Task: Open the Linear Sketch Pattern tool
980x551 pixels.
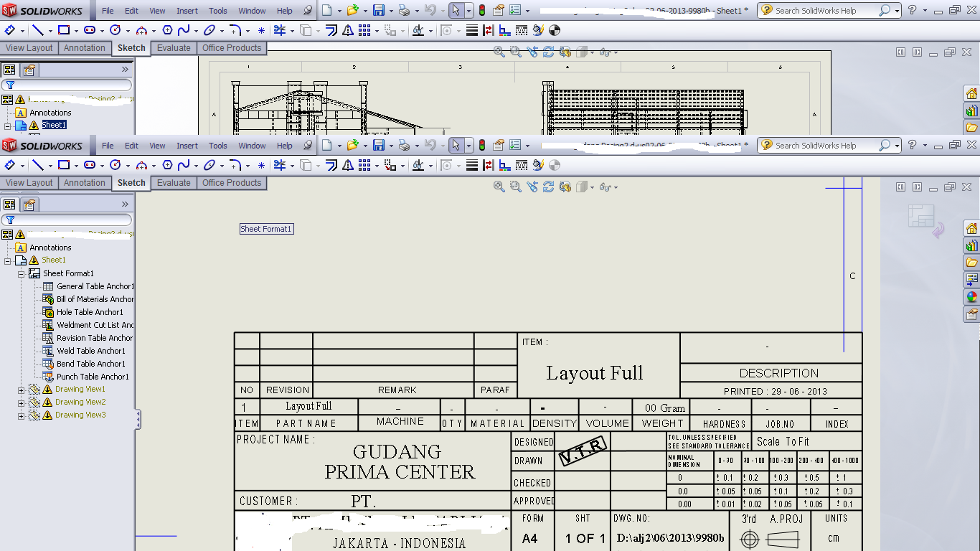Action: (364, 165)
